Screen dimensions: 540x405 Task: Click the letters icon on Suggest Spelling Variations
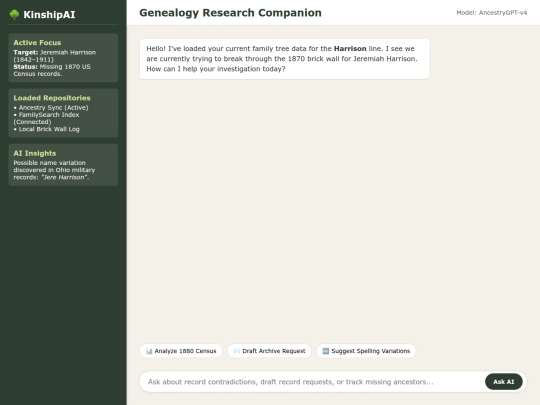point(325,351)
